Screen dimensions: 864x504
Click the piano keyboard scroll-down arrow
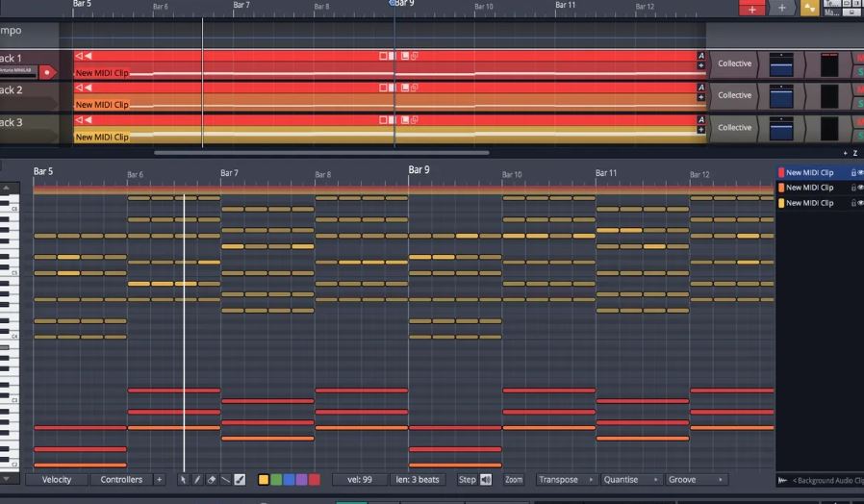click(x=6, y=479)
